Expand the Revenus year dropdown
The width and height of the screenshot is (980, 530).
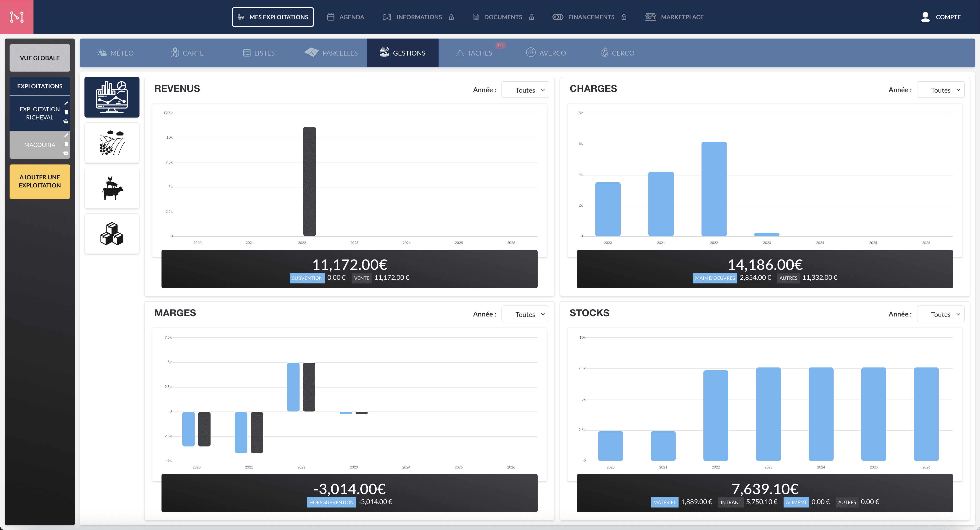point(525,90)
